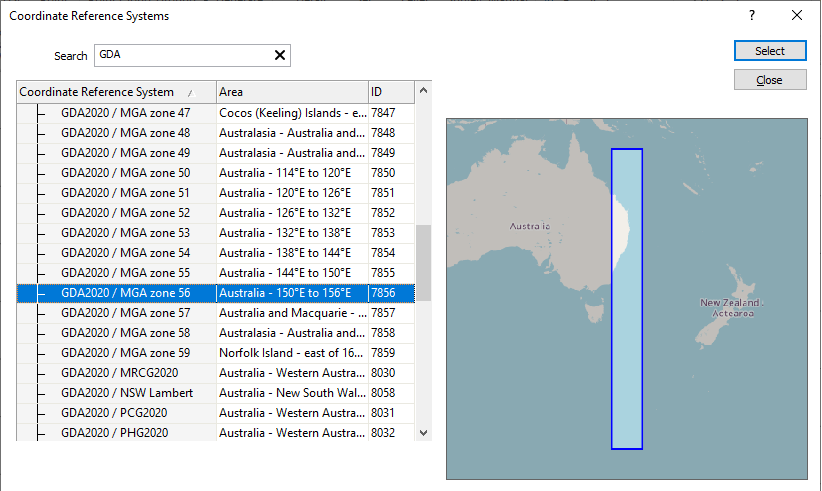The image size is (822, 491).
Task: Clear the search field with the X icon
Action: 279,56
